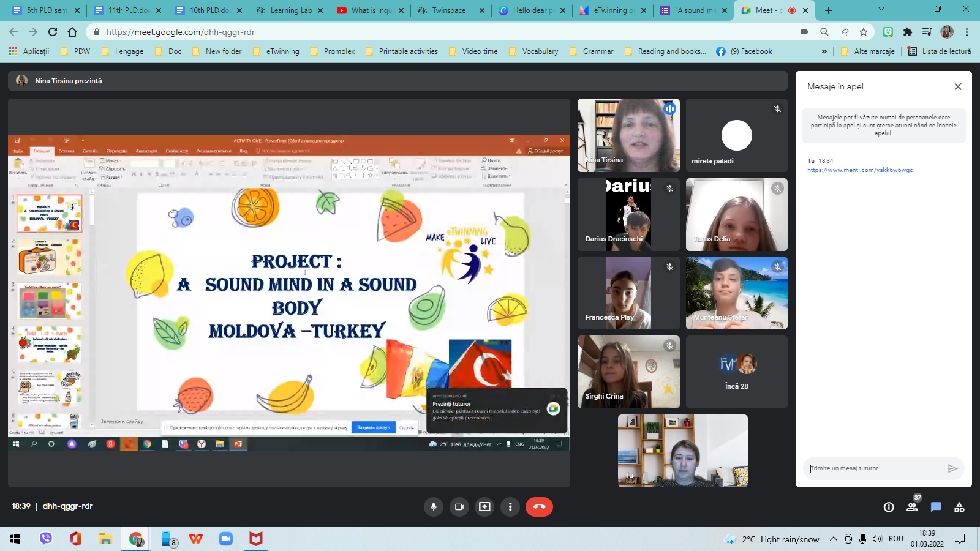Image resolution: width=980 pixels, height=551 pixels.
Task: Open the menti.com link in chat
Action: point(860,170)
